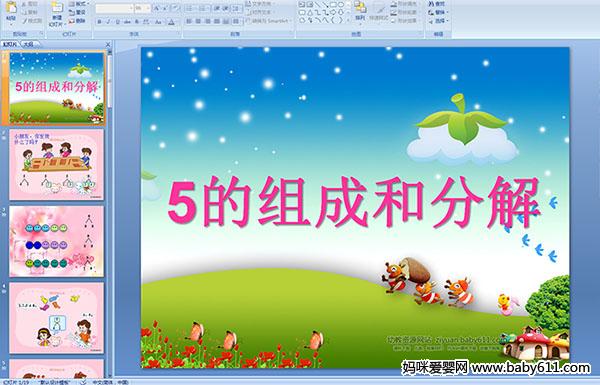Image resolution: width=600 pixels, height=385 pixels.
Task: Click the Reset slide icon
Action: coord(71,13)
